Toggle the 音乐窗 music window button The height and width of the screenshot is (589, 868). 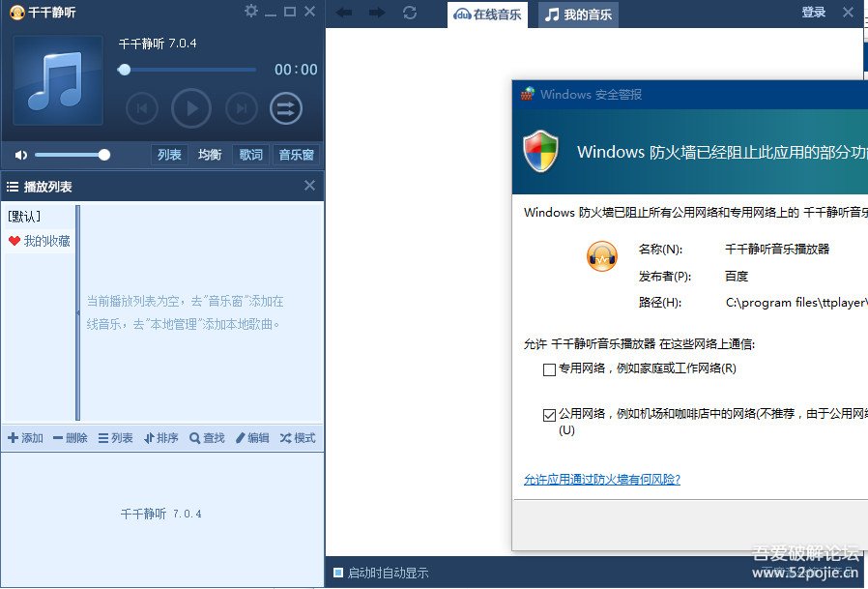(x=296, y=155)
